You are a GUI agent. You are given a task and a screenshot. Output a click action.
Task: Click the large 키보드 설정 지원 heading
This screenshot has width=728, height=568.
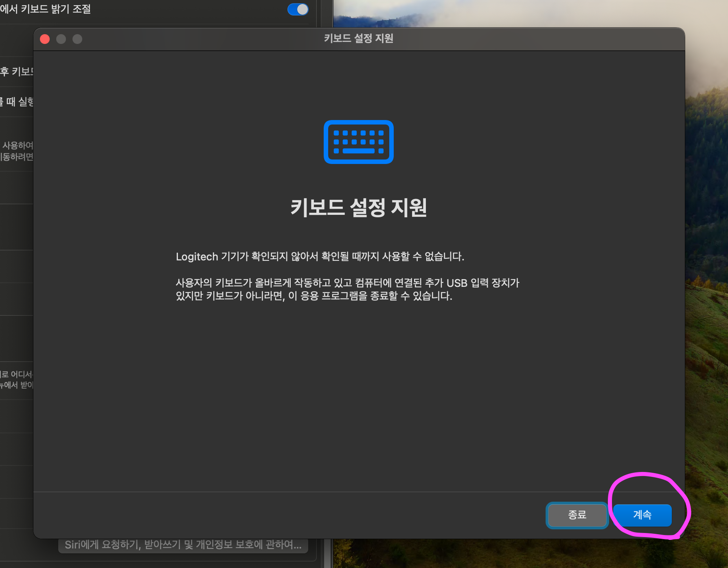pos(358,208)
